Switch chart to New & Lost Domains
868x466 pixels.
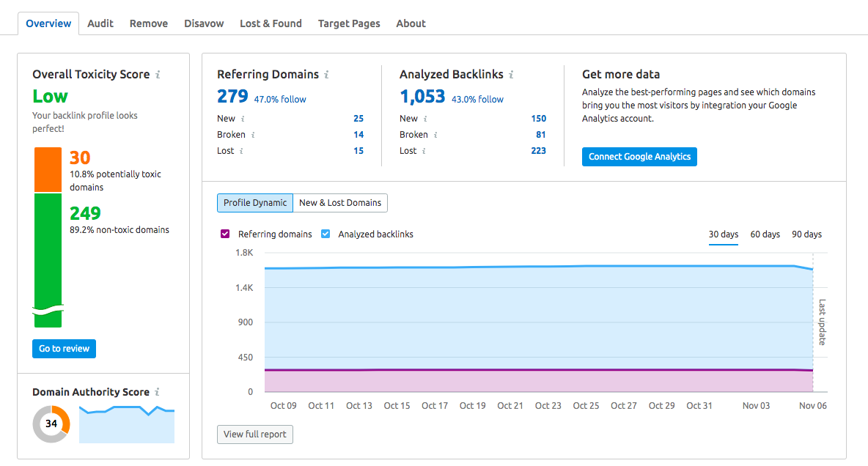340,203
